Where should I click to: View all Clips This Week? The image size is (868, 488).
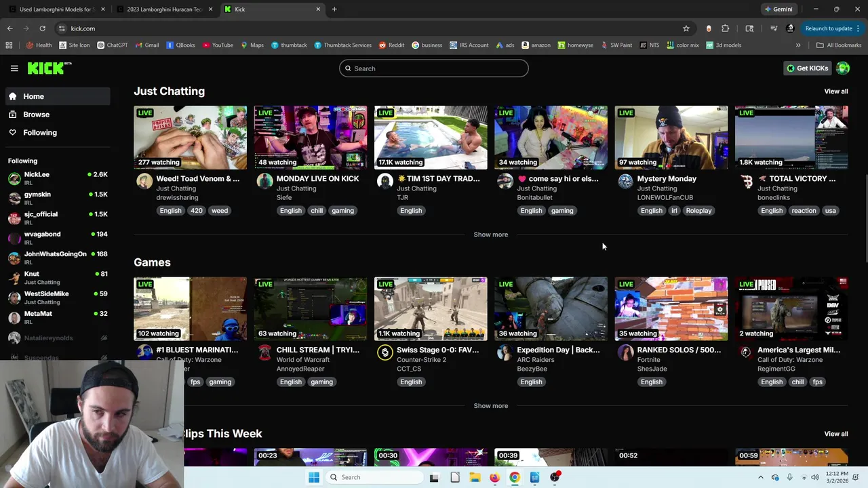(836, 434)
